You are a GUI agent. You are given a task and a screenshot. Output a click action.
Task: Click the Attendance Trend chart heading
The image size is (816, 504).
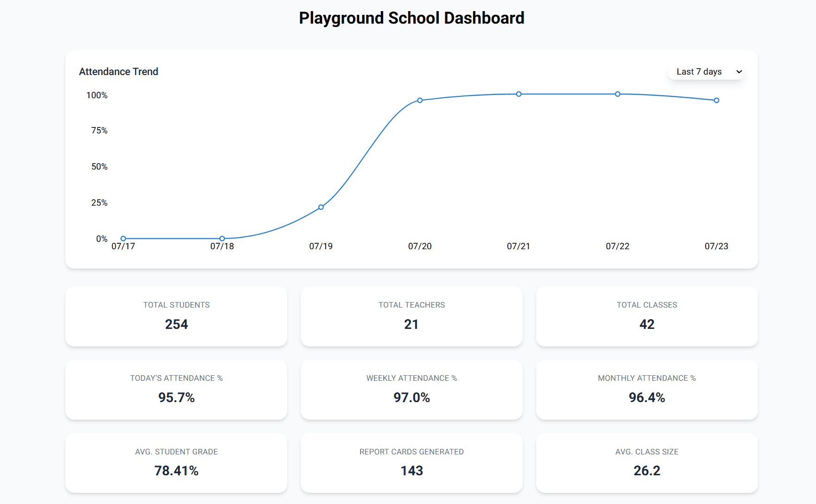pos(119,72)
